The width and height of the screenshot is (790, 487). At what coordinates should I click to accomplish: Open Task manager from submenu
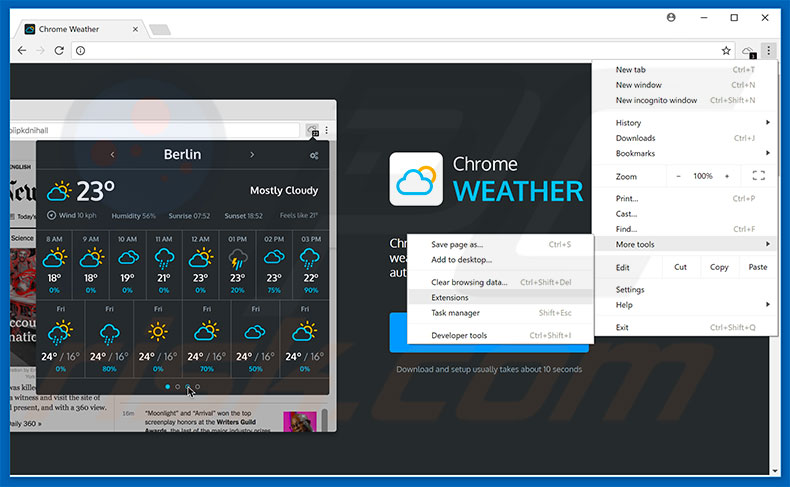pyautogui.click(x=500, y=313)
